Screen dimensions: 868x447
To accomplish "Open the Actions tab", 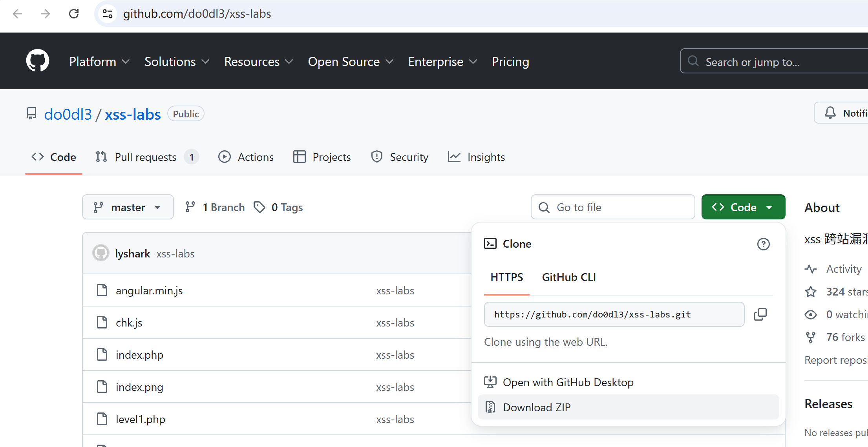I will pyautogui.click(x=246, y=157).
